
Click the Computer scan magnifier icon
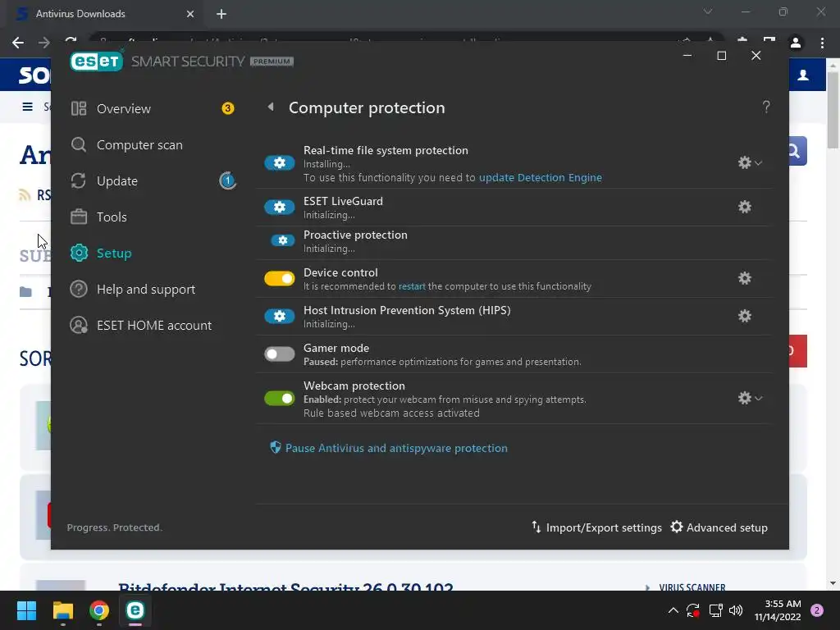click(79, 144)
